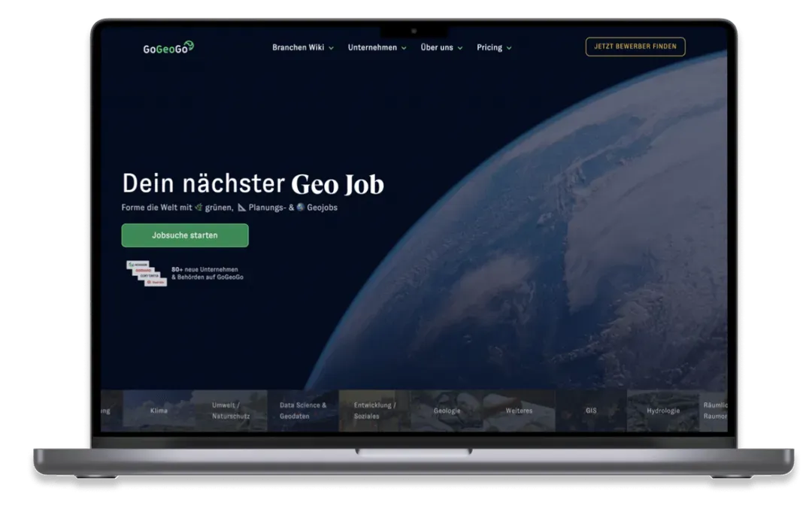Select the Entwicklung / Soziales tile
The width and height of the screenshot is (812, 515).
[x=375, y=410]
